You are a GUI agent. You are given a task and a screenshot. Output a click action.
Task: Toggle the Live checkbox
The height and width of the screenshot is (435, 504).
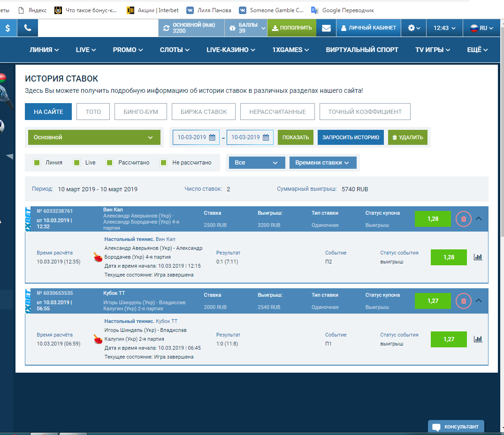(x=77, y=163)
